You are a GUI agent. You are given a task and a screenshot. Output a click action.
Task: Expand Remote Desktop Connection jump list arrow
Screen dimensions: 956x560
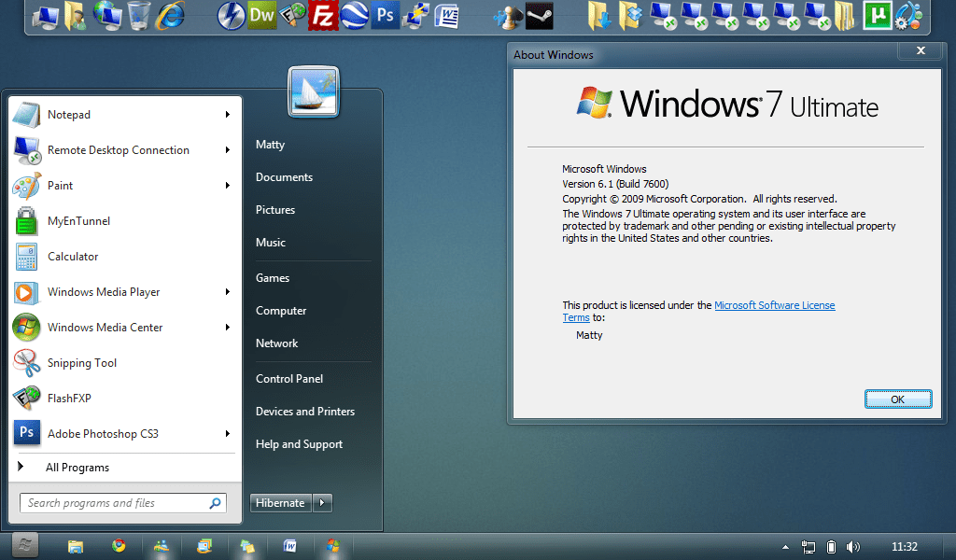tap(228, 150)
